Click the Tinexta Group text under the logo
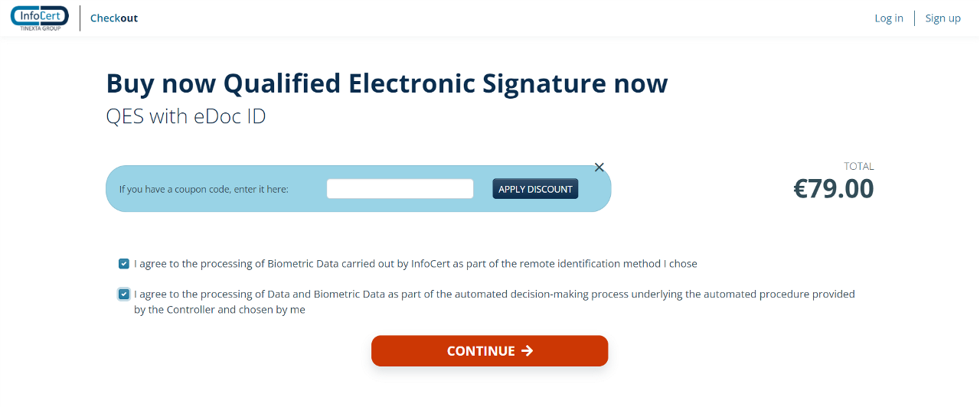980x407 pixels. coord(40,28)
